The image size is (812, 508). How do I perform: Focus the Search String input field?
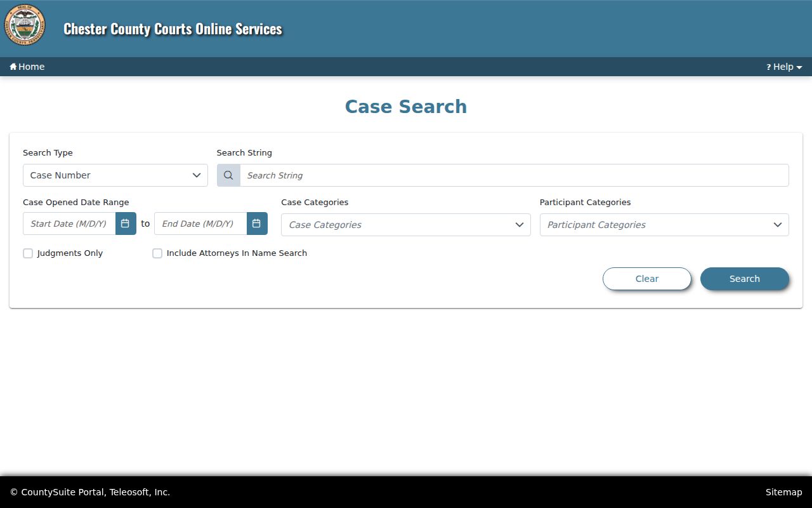[514, 175]
